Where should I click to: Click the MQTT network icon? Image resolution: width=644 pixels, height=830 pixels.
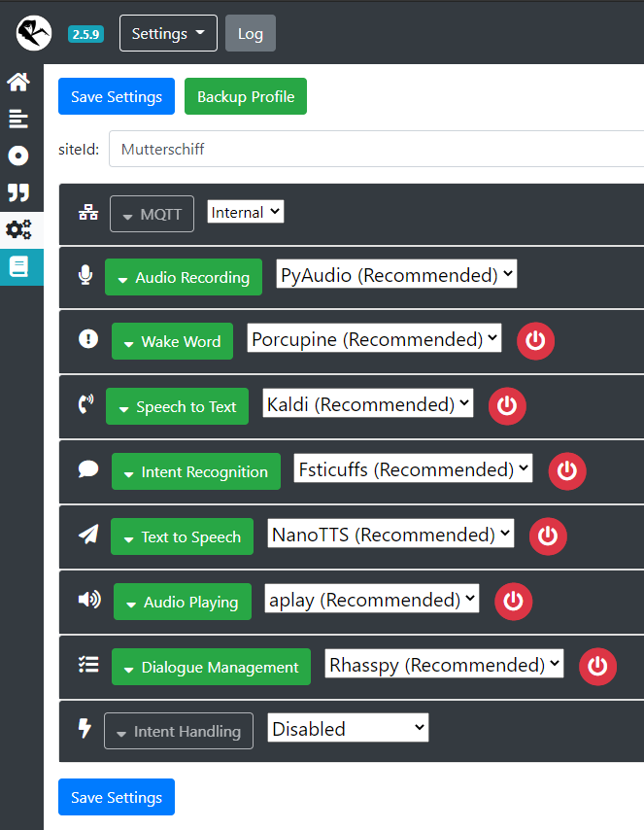[x=88, y=212]
